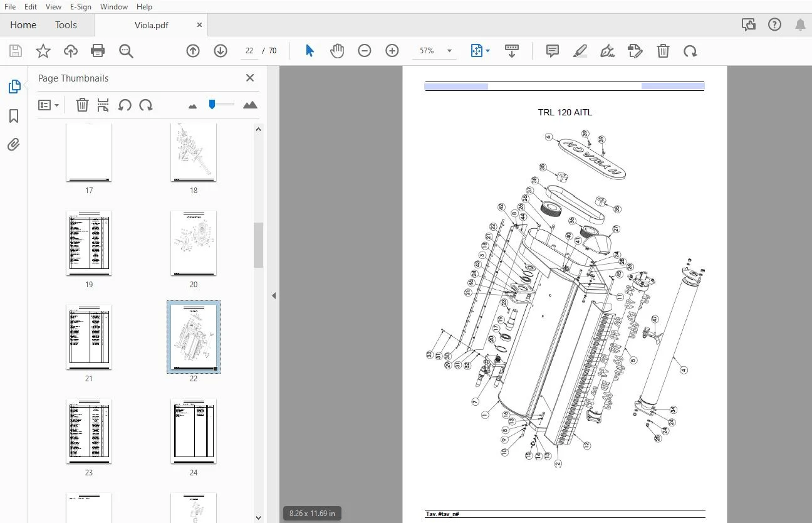Image resolution: width=812 pixels, height=523 pixels.
Task: Open the Window menu
Action: point(114,7)
